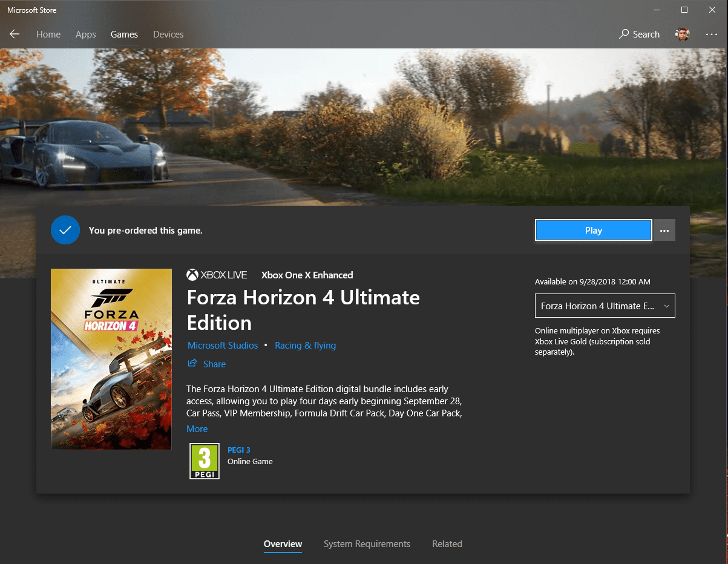Select the Overview tab
The width and height of the screenshot is (728, 564).
click(x=283, y=544)
